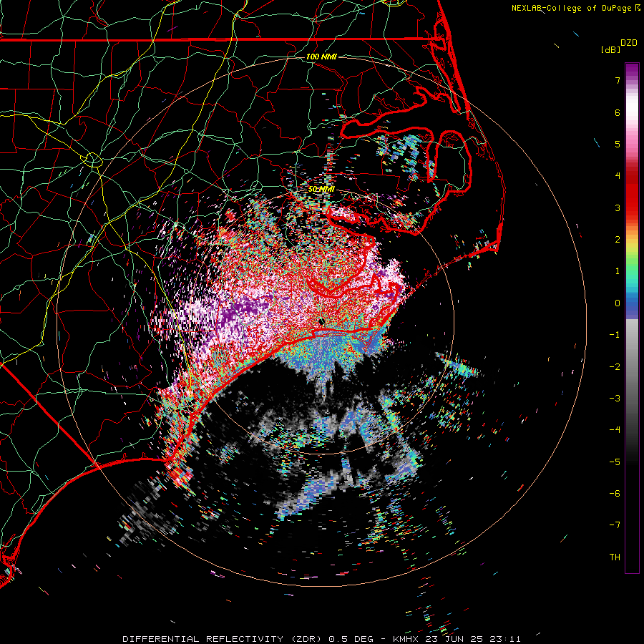Image resolution: width=644 pixels, height=644 pixels.
Task: Click the 100 NMI range ring label
Action: (x=321, y=57)
